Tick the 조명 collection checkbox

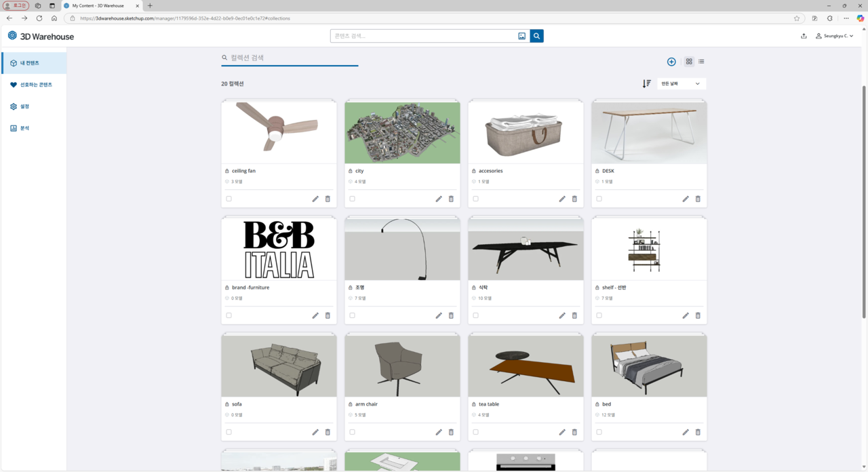tap(352, 315)
